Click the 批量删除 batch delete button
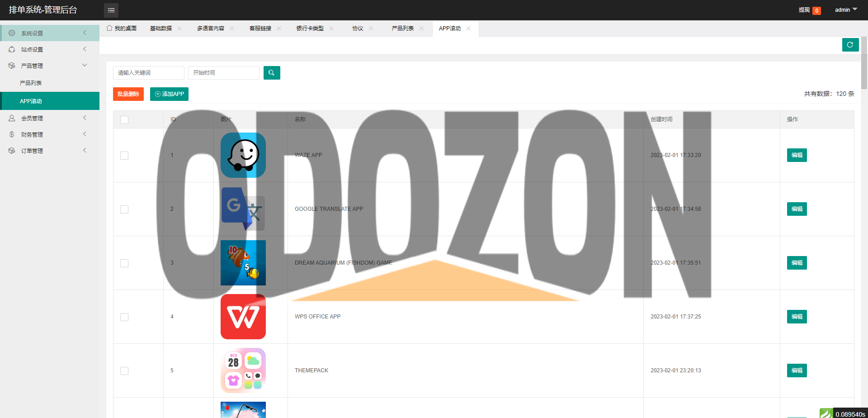Viewport: 868px width, 418px height. [128, 94]
